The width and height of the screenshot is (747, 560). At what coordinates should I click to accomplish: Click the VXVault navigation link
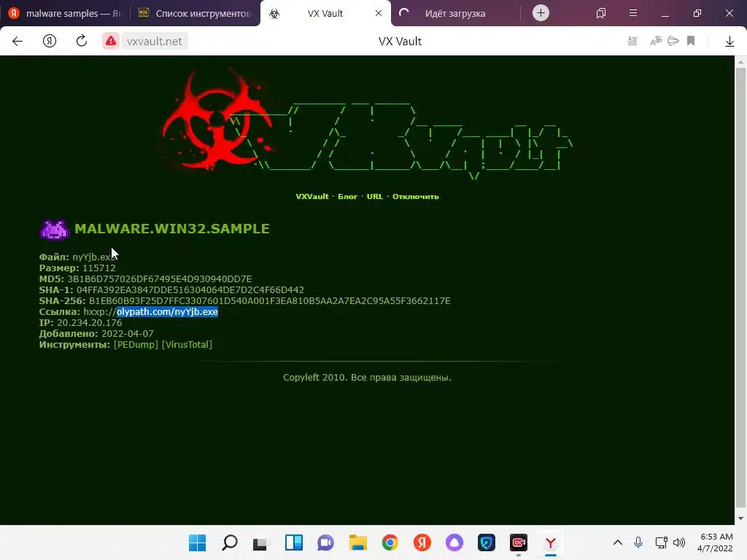pos(312,197)
